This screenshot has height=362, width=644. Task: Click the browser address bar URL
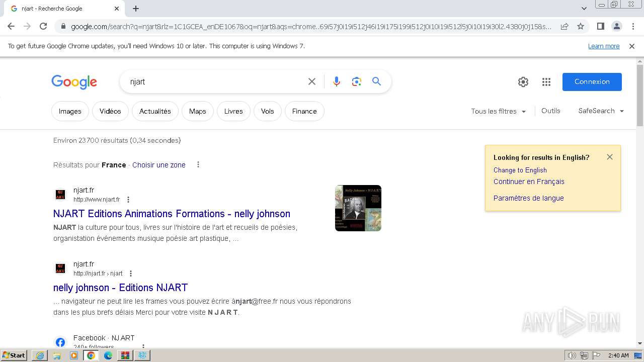click(x=311, y=26)
